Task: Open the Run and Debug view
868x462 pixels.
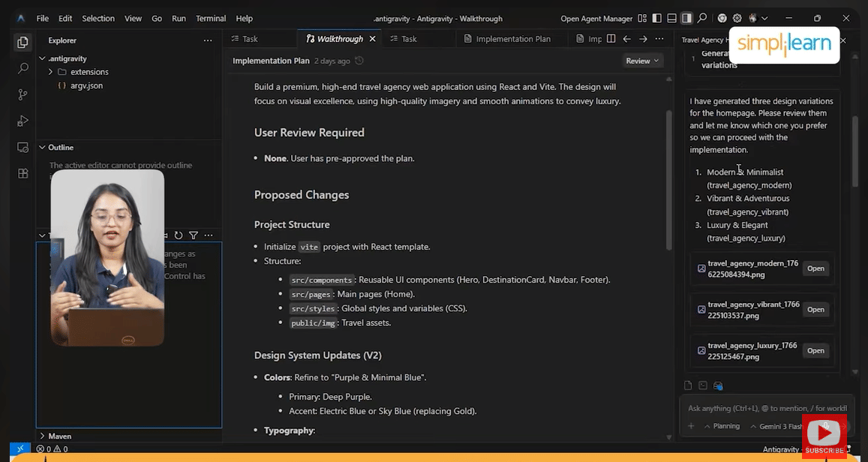Action: 23,121
